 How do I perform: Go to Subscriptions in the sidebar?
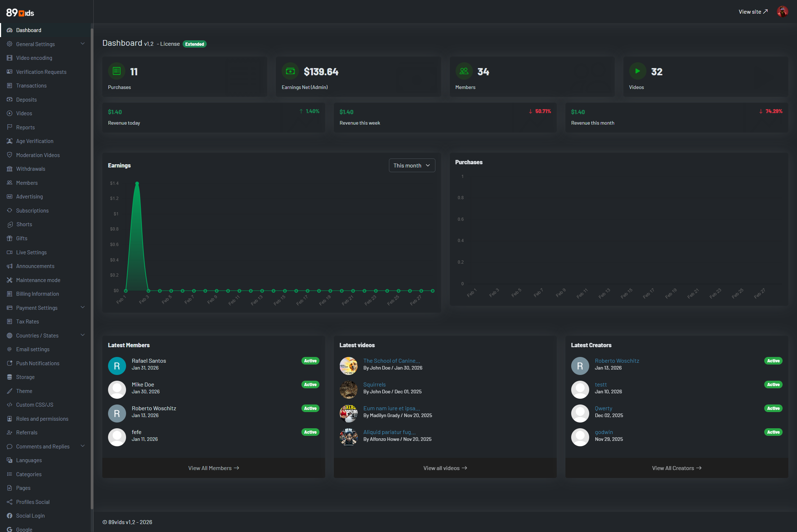(32, 211)
